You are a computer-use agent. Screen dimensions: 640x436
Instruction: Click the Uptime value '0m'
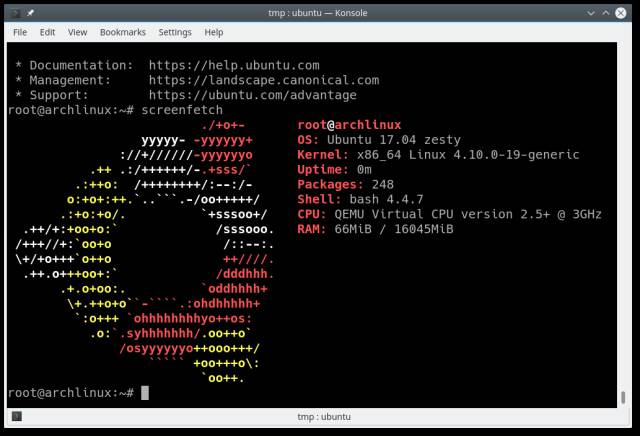tap(364, 169)
